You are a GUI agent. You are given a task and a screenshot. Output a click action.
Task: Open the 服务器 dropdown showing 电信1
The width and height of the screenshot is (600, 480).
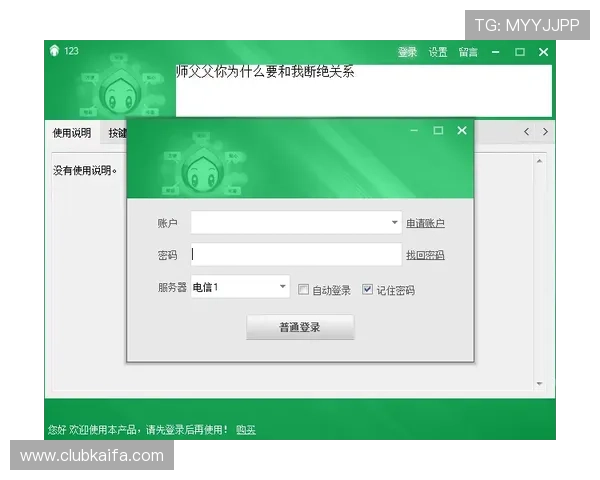point(240,286)
